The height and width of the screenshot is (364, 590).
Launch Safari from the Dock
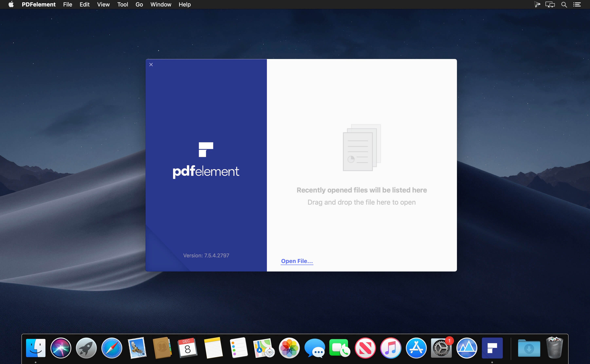[112, 348]
